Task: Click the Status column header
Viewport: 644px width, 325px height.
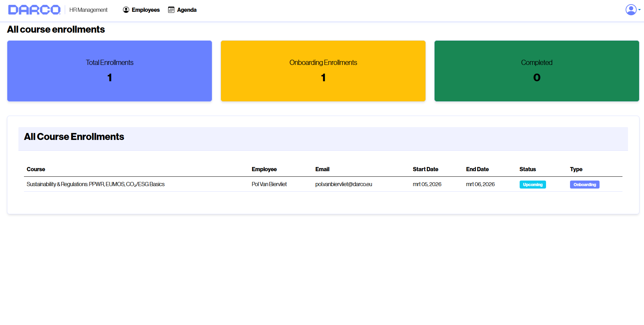Action: point(527,169)
